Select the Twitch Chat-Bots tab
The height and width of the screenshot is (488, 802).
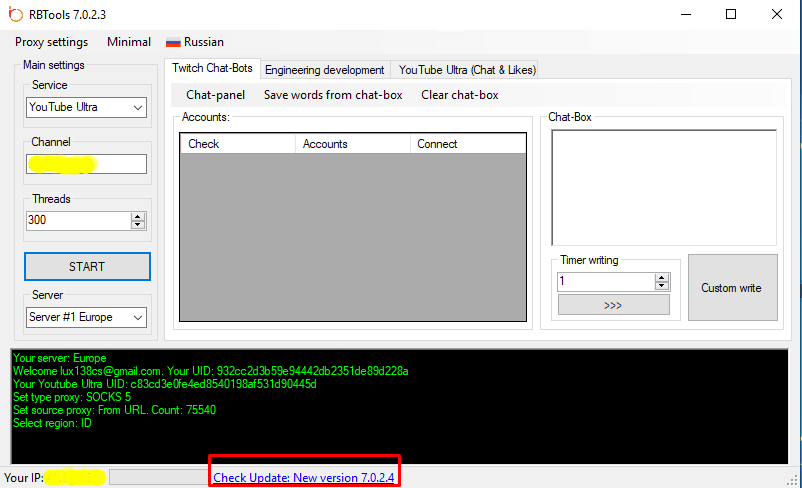213,68
